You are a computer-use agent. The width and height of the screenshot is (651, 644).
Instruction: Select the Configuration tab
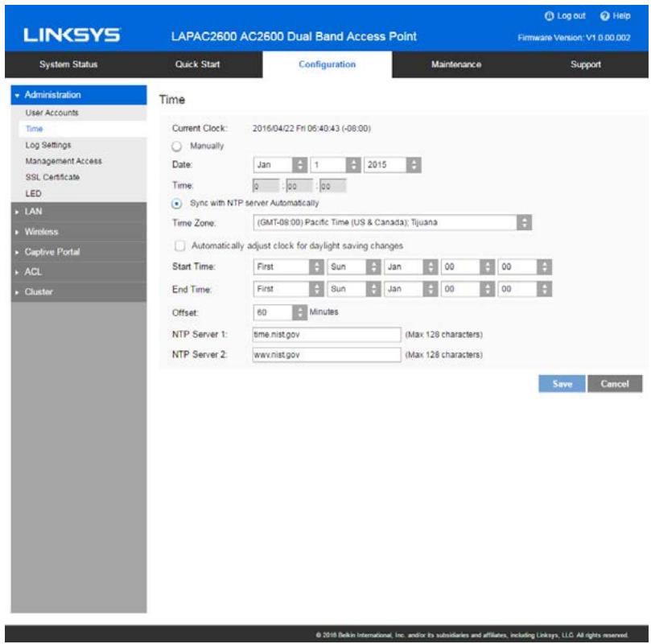point(328,64)
